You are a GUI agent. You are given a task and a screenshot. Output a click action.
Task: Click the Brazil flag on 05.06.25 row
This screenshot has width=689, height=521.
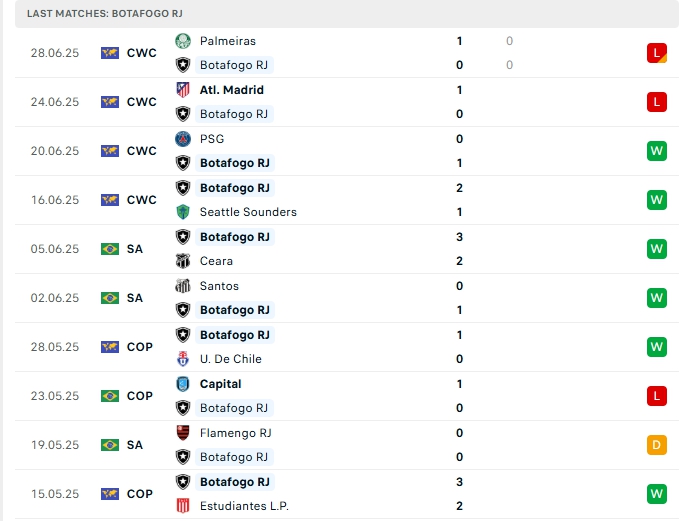(110, 249)
